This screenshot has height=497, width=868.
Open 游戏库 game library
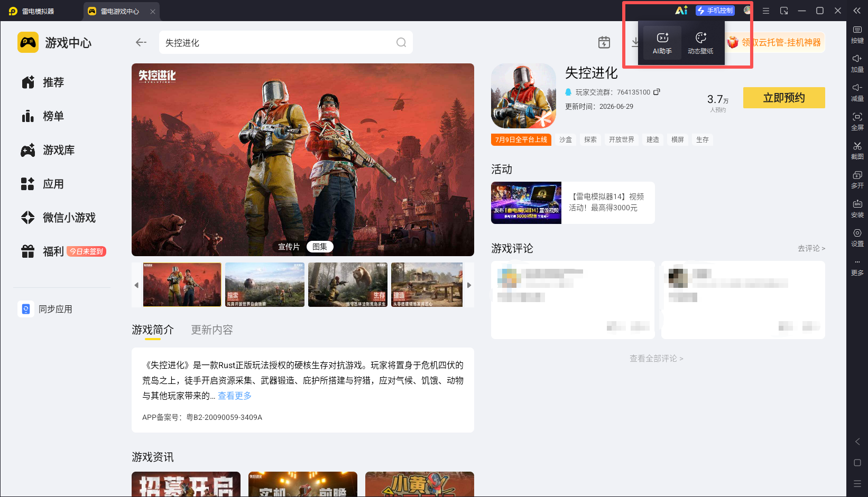48,150
